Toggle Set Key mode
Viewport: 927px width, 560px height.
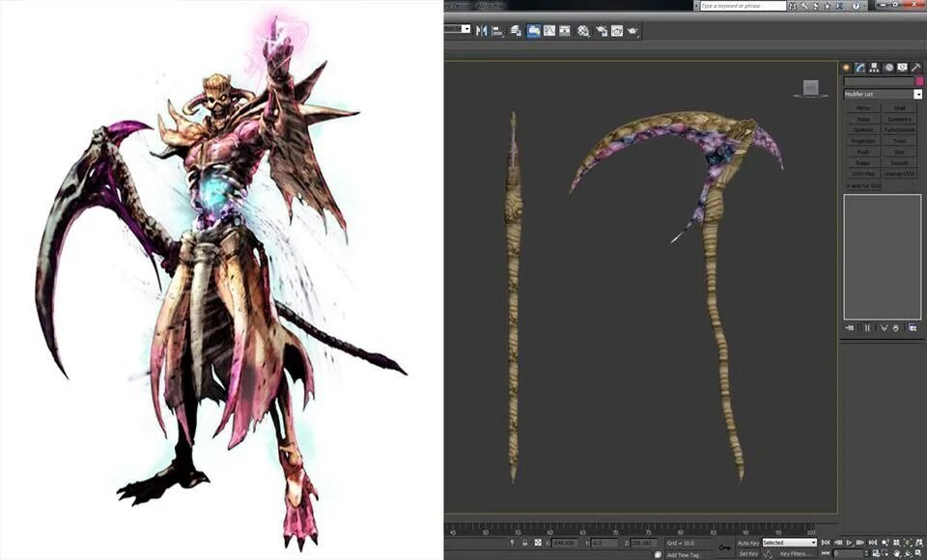[748, 553]
